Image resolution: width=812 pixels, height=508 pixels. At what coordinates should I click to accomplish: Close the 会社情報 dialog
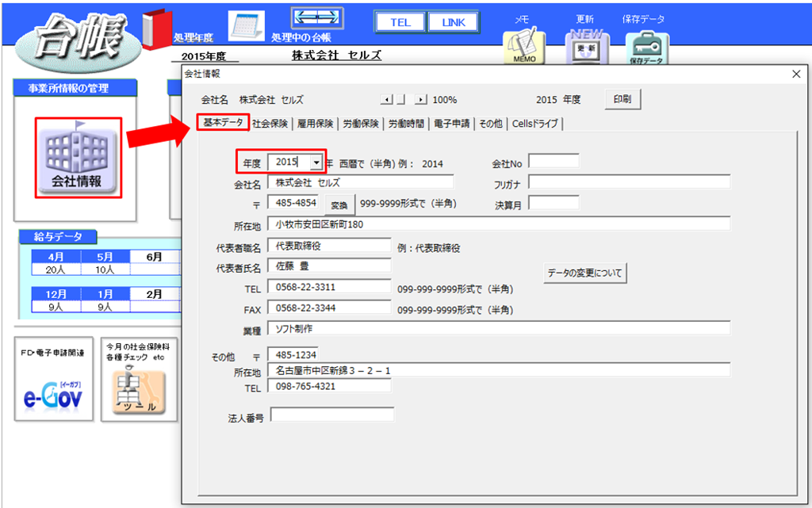[796, 74]
